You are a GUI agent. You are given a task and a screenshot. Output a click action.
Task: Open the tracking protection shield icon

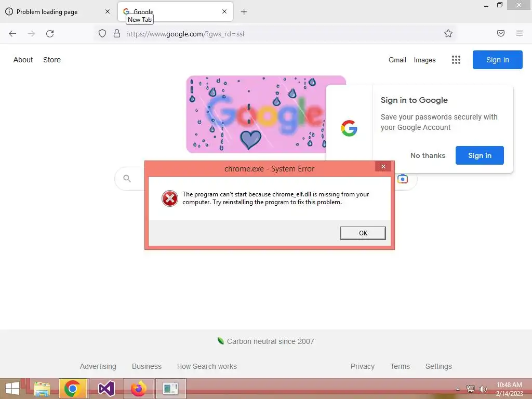click(102, 33)
